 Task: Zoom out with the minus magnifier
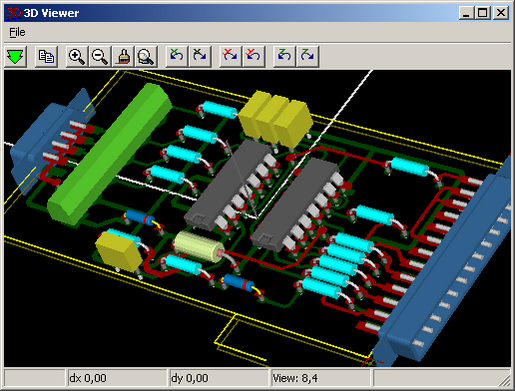pos(100,57)
